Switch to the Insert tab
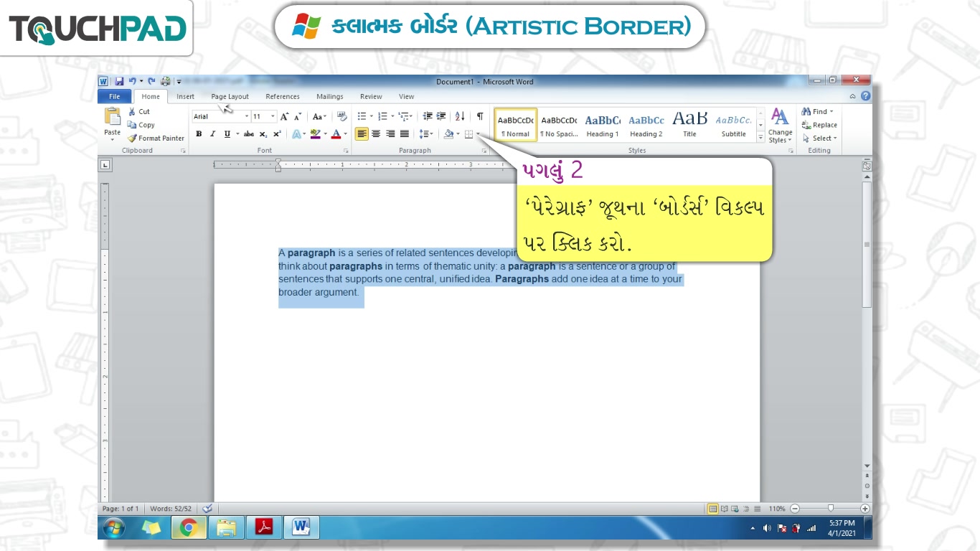The width and height of the screenshot is (980, 551). pos(185,97)
